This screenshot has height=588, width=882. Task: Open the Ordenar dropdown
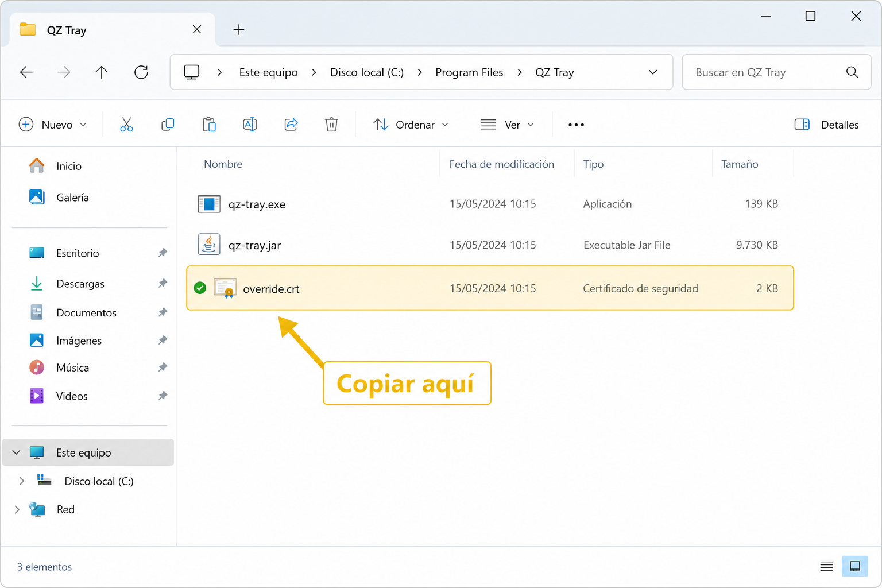pos(411,125)
